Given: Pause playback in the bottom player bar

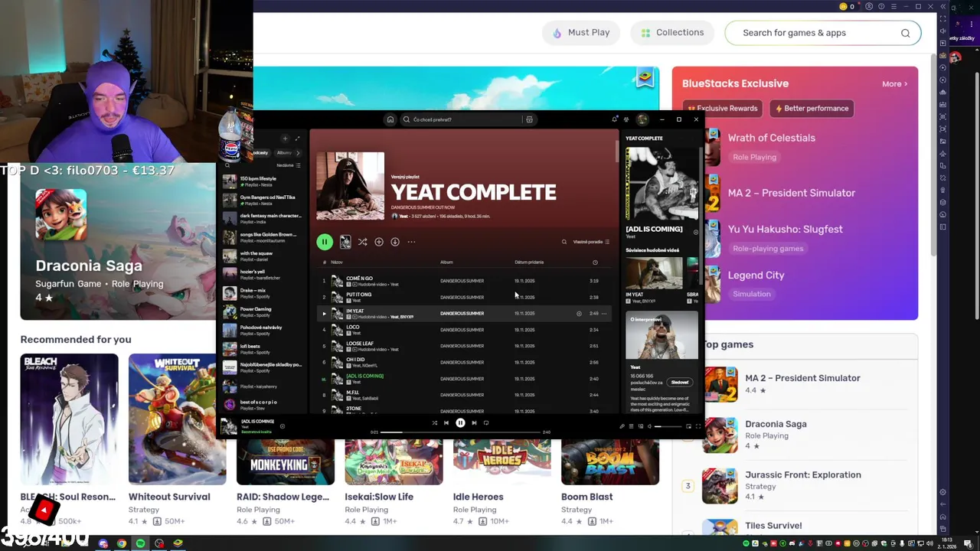Looking at the screenshot, I should click(x=460, y=423).
